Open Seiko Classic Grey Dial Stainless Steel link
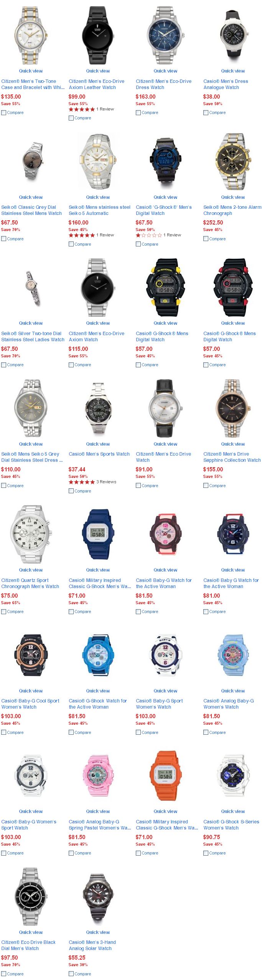Screen dimensions: 262x980 coord(31,210)
